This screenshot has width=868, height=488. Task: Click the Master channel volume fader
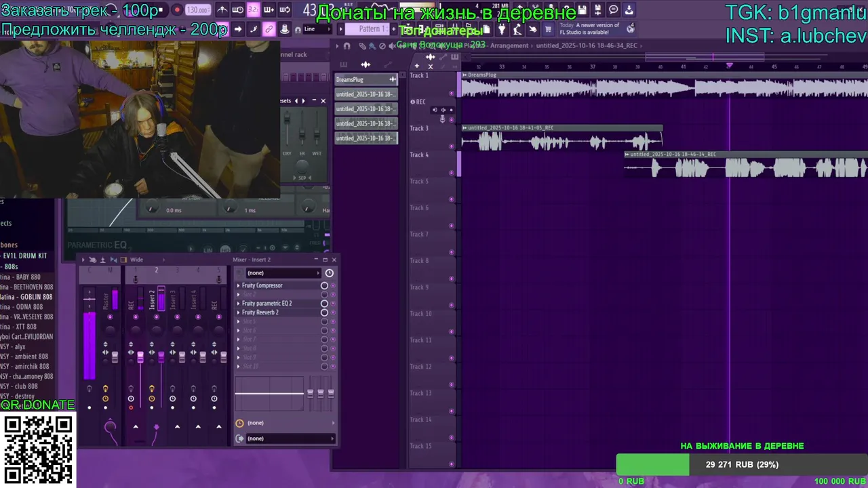pyautogui.click(x=115, y=357)
